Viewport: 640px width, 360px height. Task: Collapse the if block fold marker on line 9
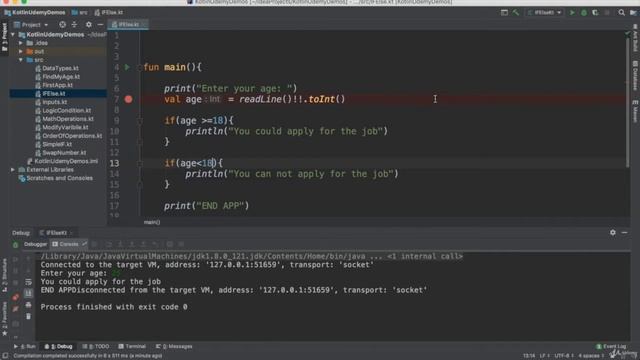(x=140, y=121)
